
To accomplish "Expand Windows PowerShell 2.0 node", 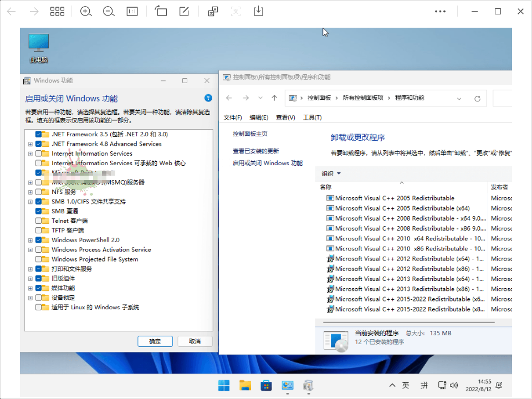I will pos(30,240).
